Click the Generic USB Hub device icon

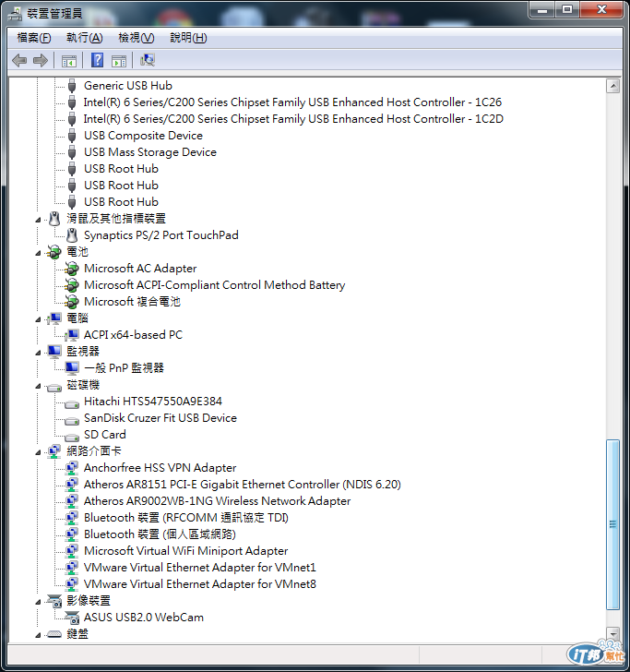[x=72, y=86]
